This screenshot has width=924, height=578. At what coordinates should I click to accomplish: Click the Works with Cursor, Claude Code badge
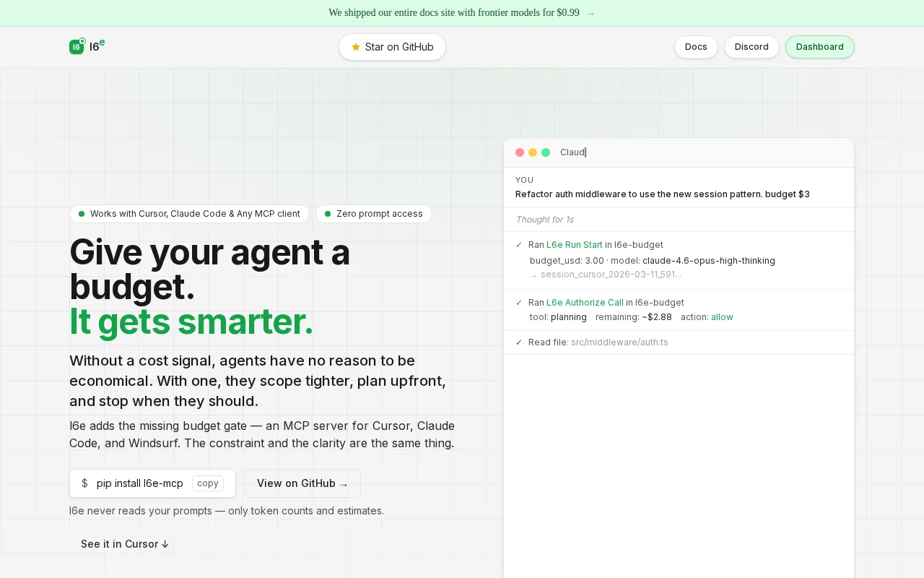(x=189, y=214)
